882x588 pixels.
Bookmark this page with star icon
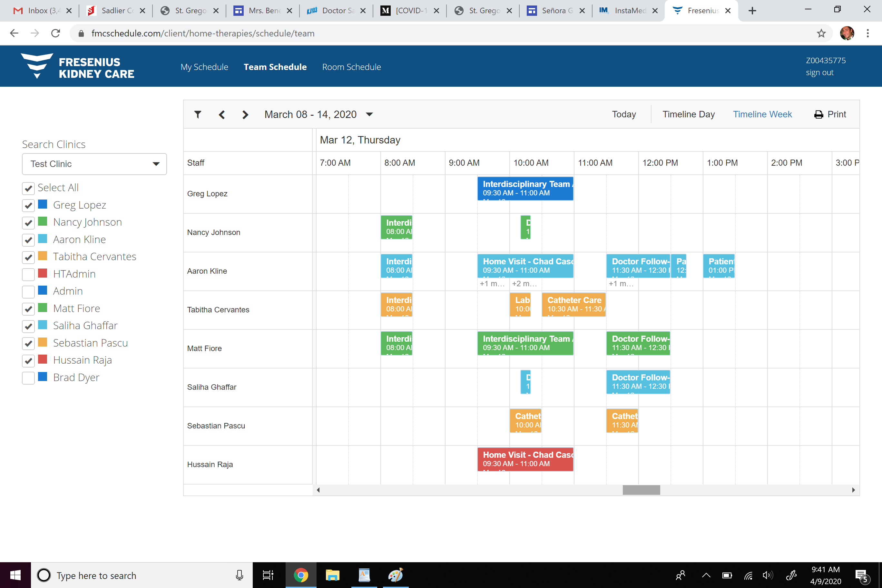[x=821, y=34]
